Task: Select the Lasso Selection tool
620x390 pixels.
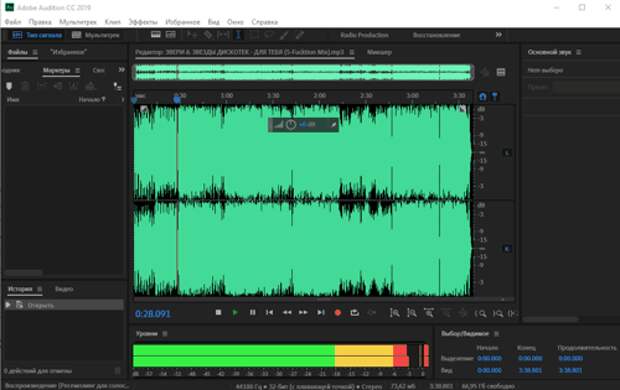Action: tap(269, 35)
